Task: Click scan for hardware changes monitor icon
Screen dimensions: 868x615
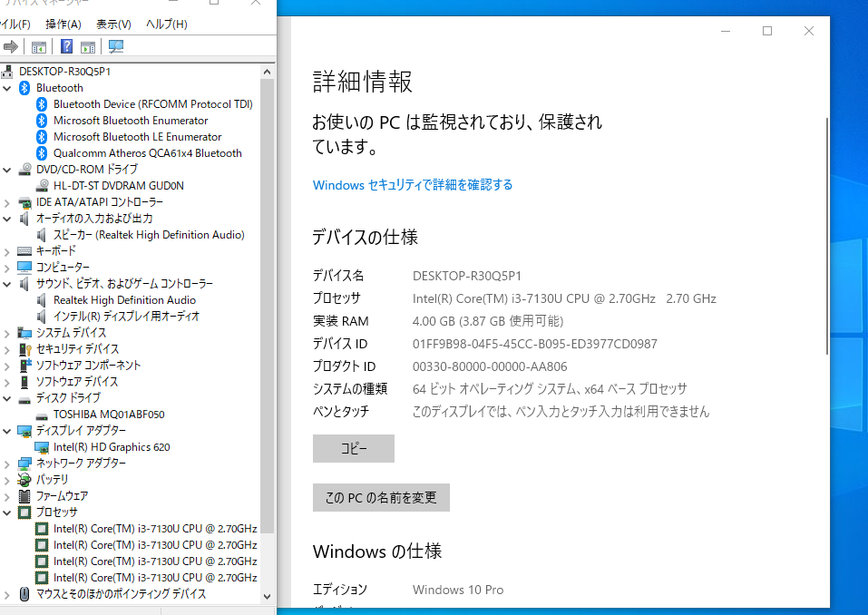Action: pyautogui.click(x=116, y=46)
